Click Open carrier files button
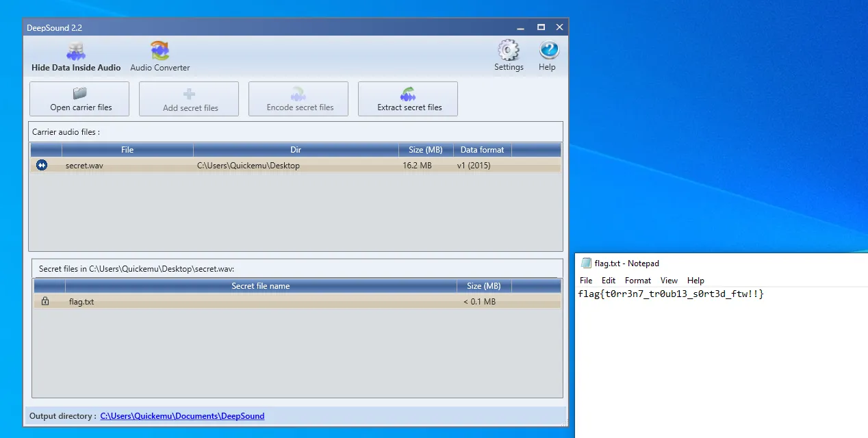This screenshot has height=438, width=868. (x=79, y=99)
